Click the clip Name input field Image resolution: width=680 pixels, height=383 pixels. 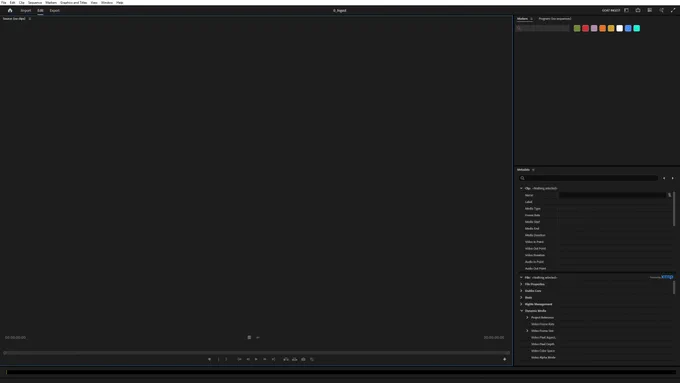click(x=612, y=195)
